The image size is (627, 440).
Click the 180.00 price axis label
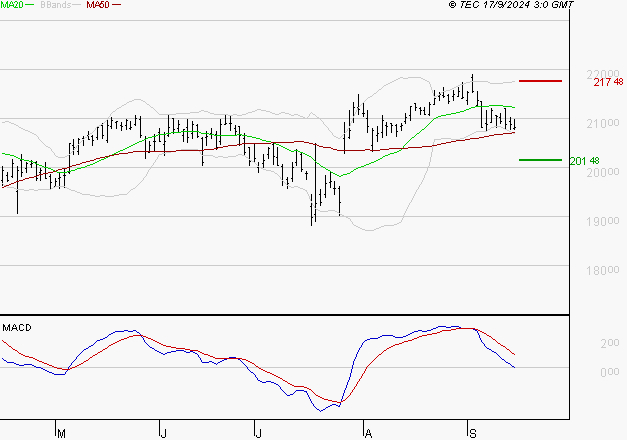coord(603,271)
